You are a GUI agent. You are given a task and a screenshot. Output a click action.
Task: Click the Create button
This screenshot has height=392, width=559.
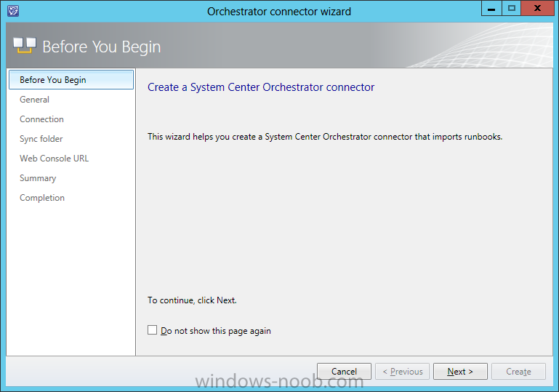click(x=518, y=372)
